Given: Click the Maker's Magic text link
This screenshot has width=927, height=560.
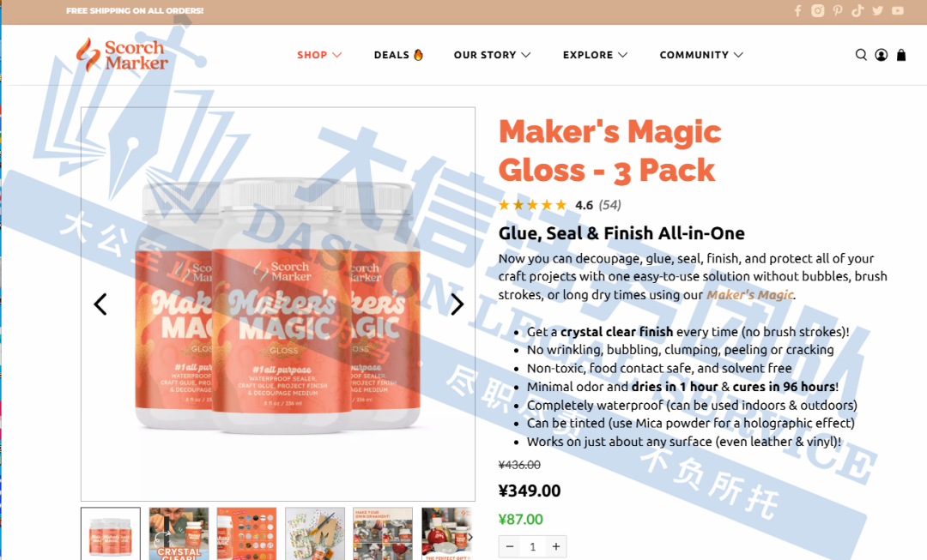Looking at the screenshot, I should coord(749,295).
